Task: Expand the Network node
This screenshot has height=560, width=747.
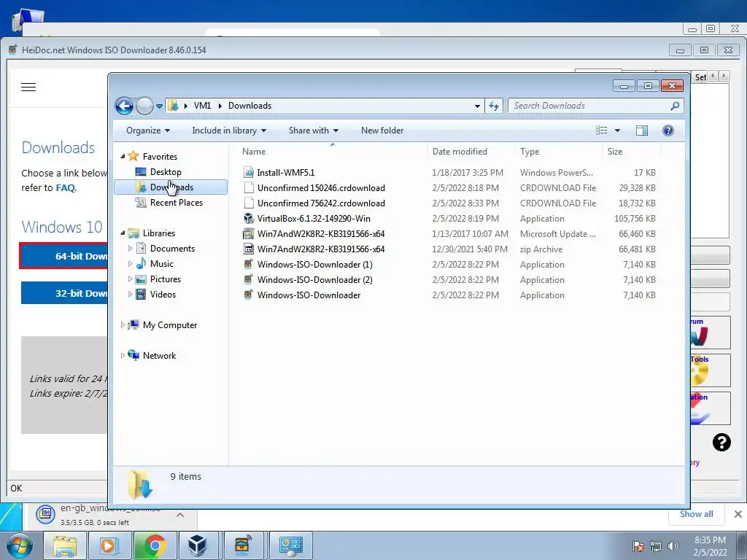Action: click(123, 356)
